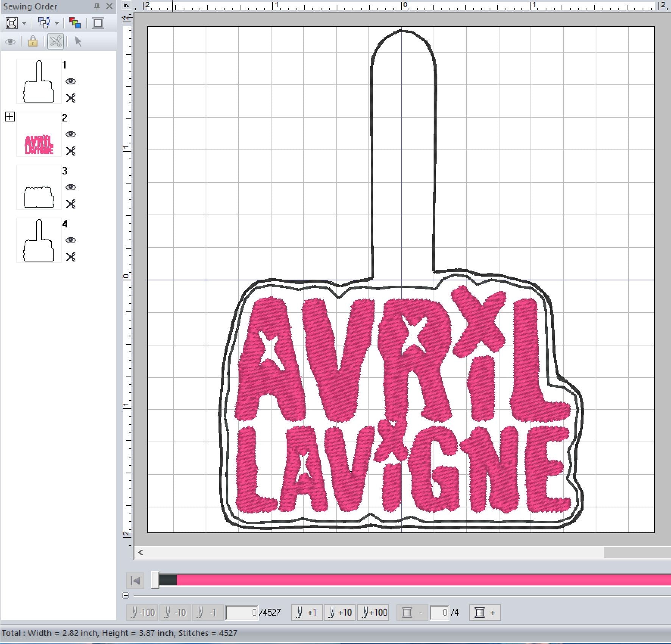Toggle the scissors trim icon for item 4
The image size is (671, 644).
[x=71, y=257]
